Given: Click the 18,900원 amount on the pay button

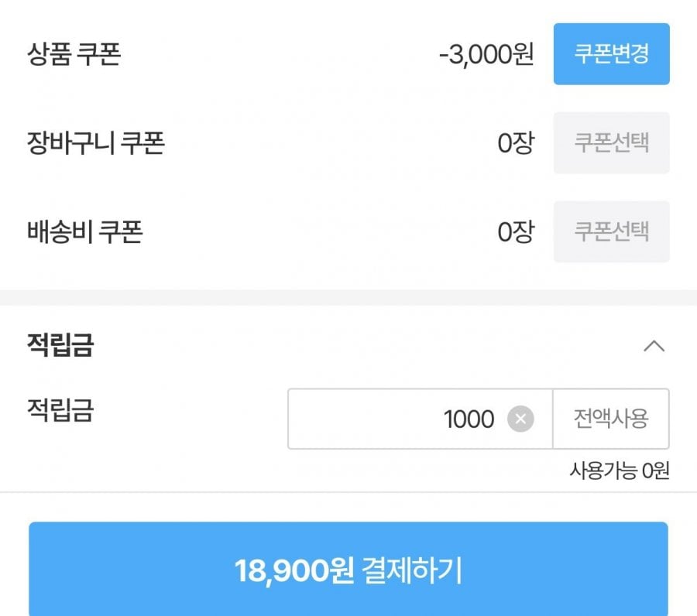Looking at the screenshot, I should [294, 571].
